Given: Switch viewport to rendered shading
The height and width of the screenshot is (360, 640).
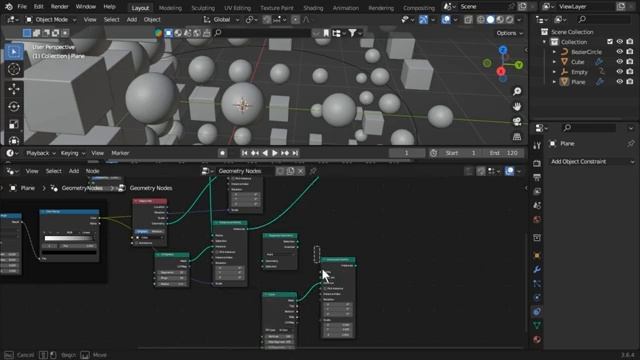Looking at the screenshot, I should click(x=509, y=20).
